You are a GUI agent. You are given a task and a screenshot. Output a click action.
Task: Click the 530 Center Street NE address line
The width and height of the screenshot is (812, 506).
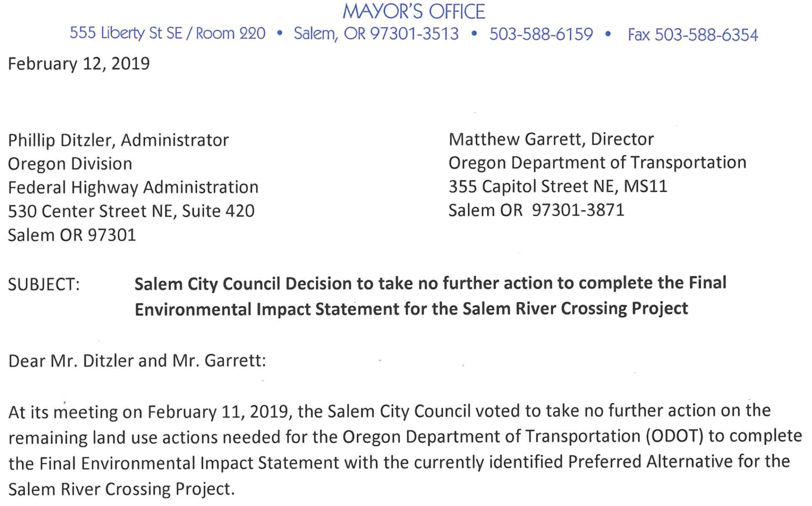(131, 212)
